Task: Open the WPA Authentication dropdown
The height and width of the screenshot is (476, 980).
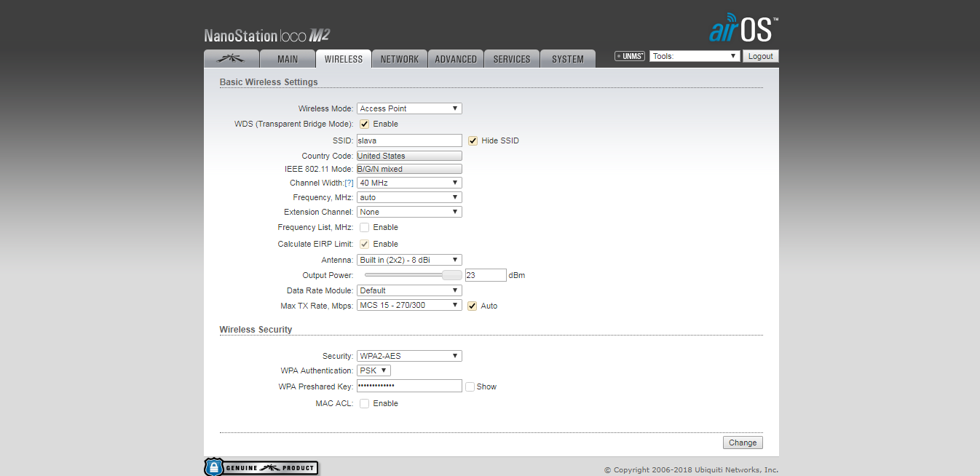Action: pos(374,370)
